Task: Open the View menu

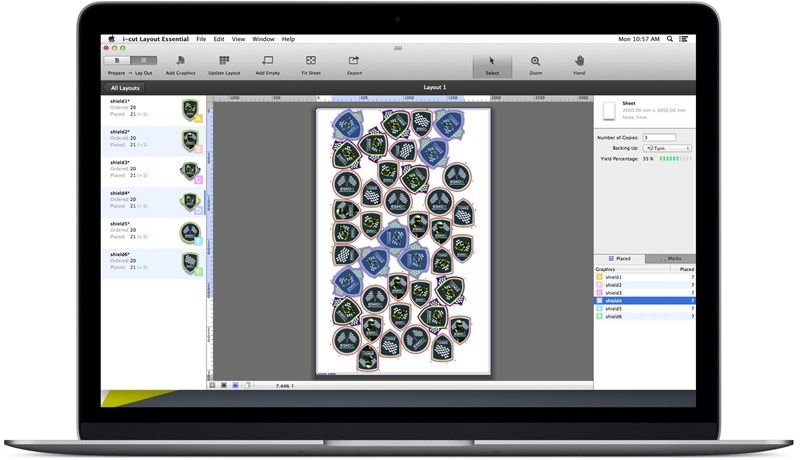Action: tap(238, 39)
